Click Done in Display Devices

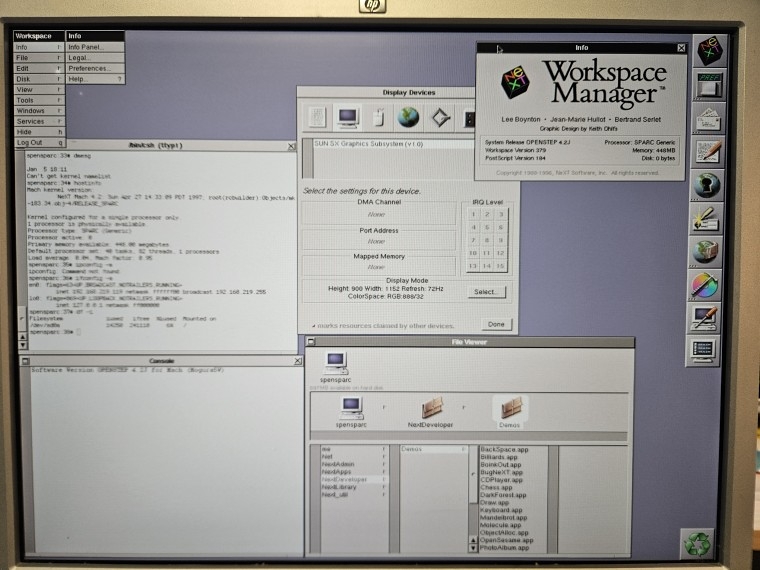pos(496,324)
